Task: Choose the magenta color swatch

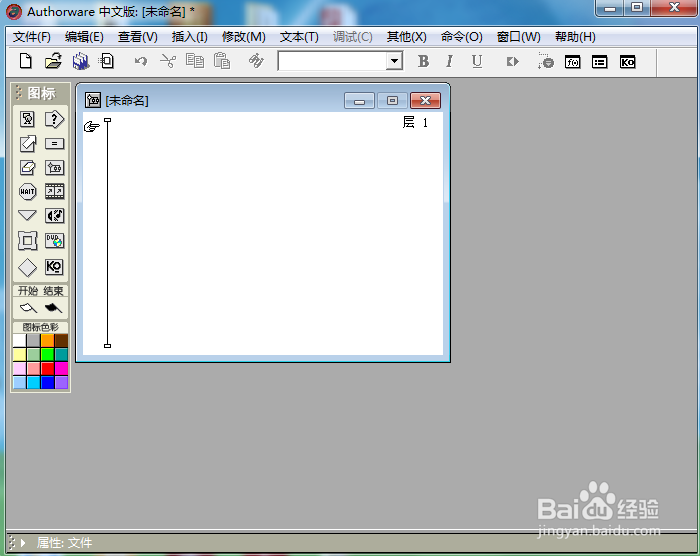Action: click(61, 368)
